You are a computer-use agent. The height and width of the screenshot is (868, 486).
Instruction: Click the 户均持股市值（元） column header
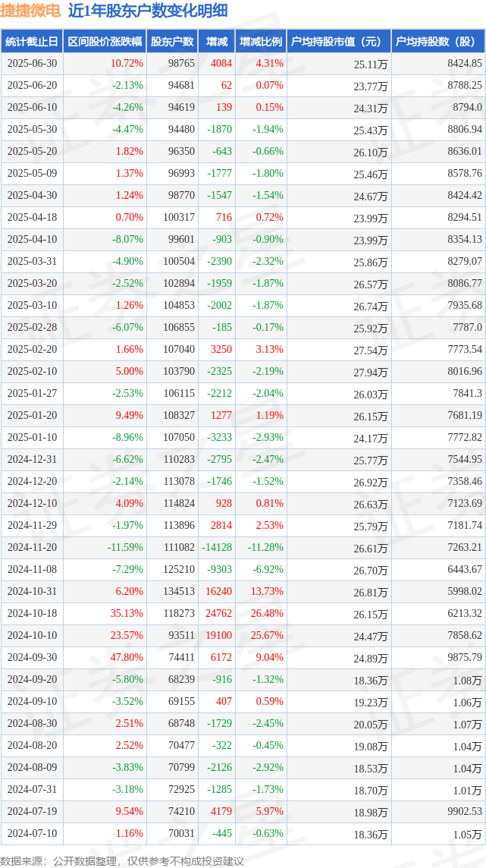338,42
